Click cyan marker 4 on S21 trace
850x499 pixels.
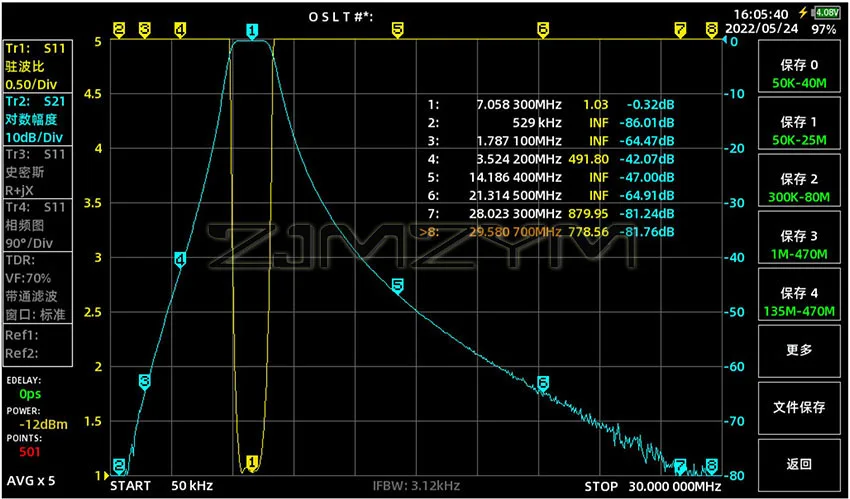pos(181,259)
